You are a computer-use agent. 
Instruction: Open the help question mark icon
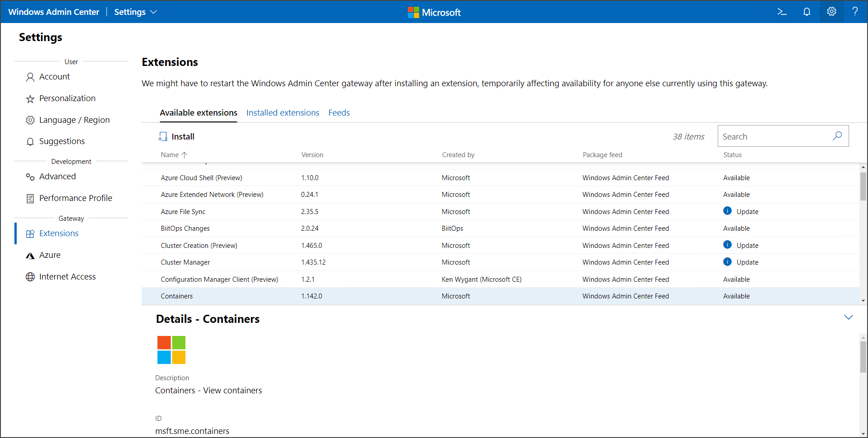[855, 12]
